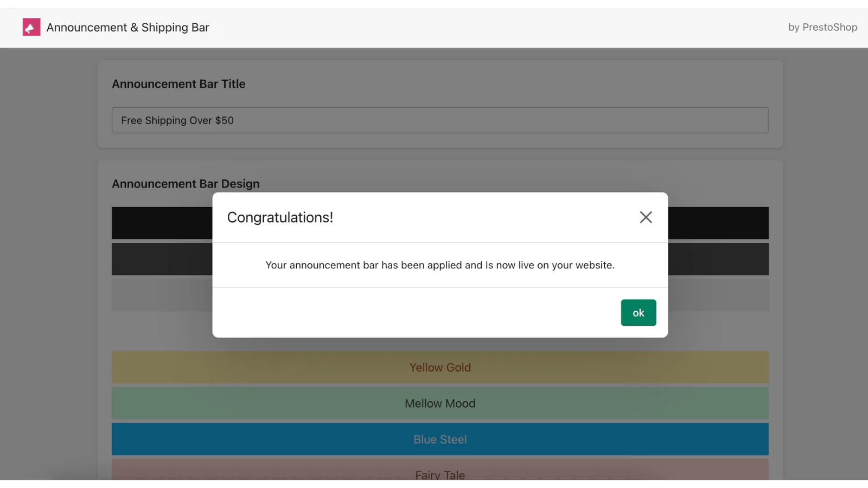Click the dialog footer area left of ok
The height and width of the screenshot is (488, 868).
pyautogui.click(x=412, y=313)
